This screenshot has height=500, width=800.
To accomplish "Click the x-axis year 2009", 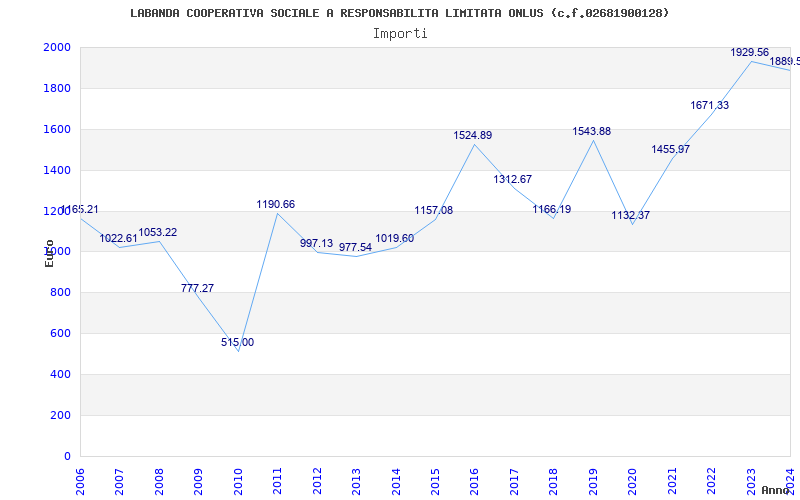I will 198,482.
